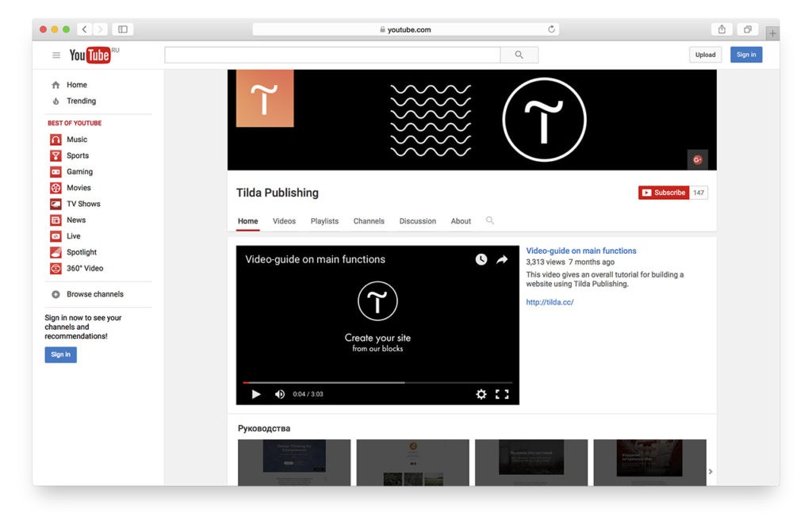Play the featured video

[256, 394]
